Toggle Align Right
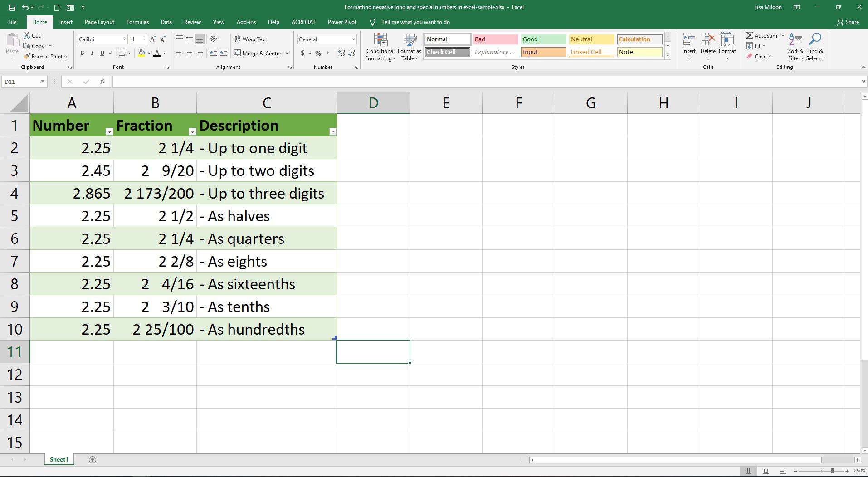 [200, 53]
